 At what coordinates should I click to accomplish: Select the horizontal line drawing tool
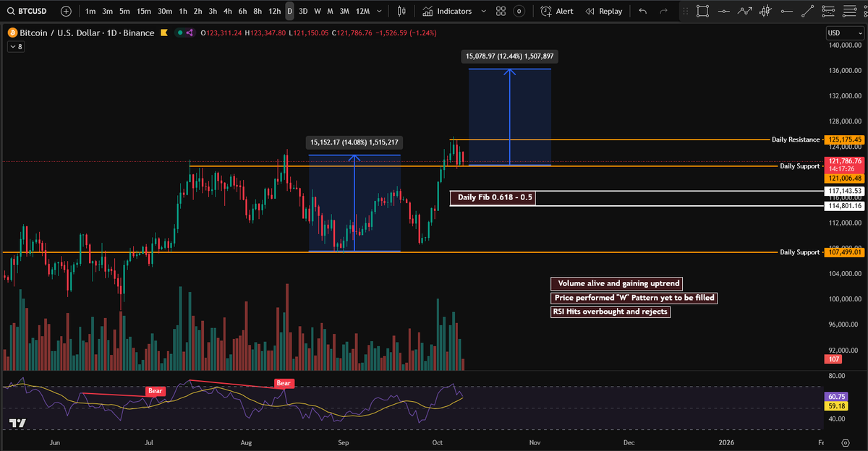tap(724, 11)
